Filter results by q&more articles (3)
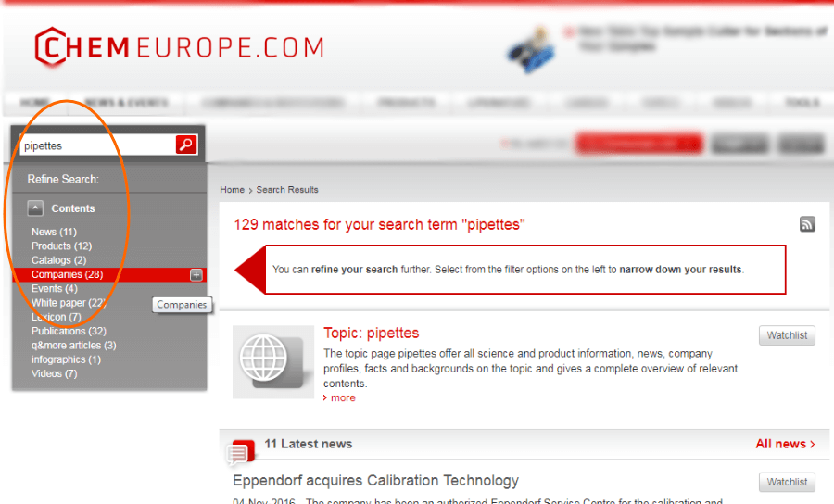834x504 pixels. pos(73,346)
